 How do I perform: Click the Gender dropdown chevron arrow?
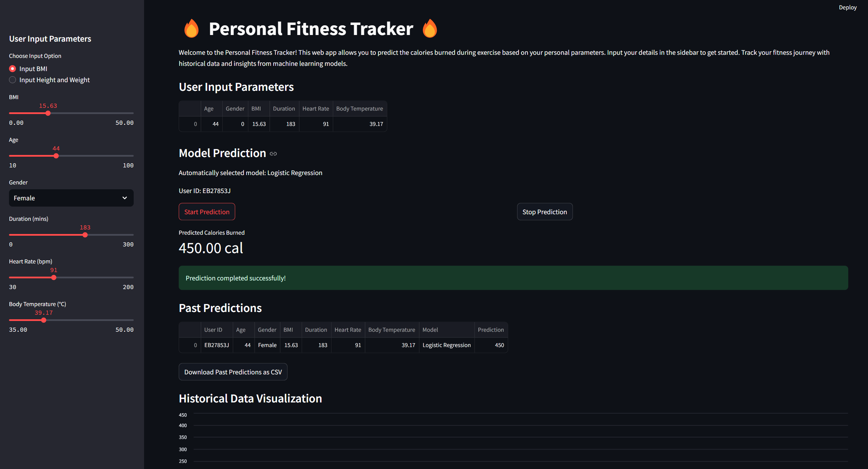[x=125, y=198]
